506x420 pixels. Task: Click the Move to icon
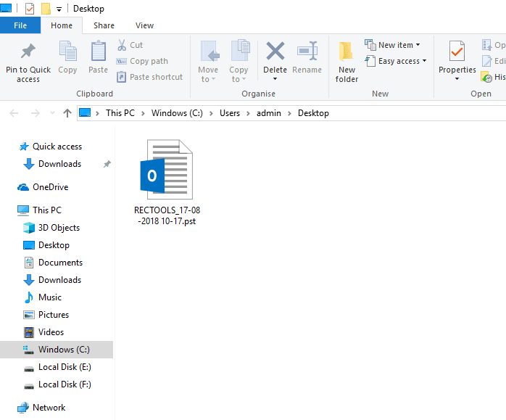(210, 52)
